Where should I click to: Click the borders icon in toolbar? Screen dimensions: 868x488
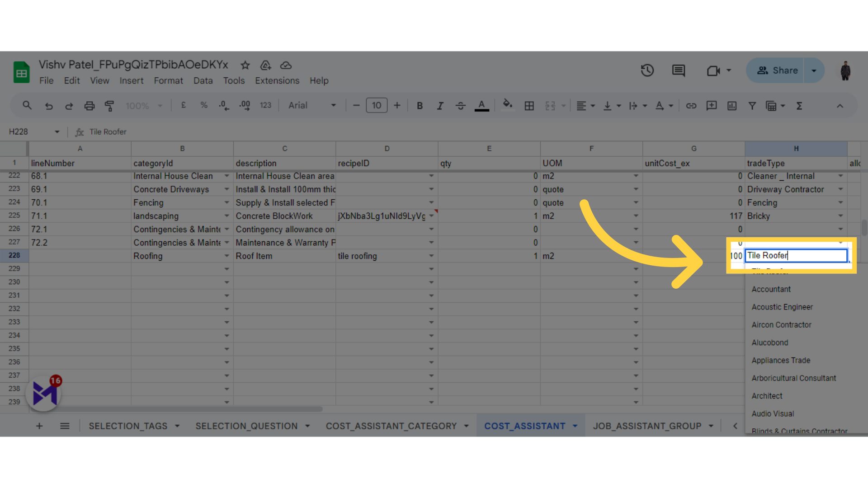(529, 105)
